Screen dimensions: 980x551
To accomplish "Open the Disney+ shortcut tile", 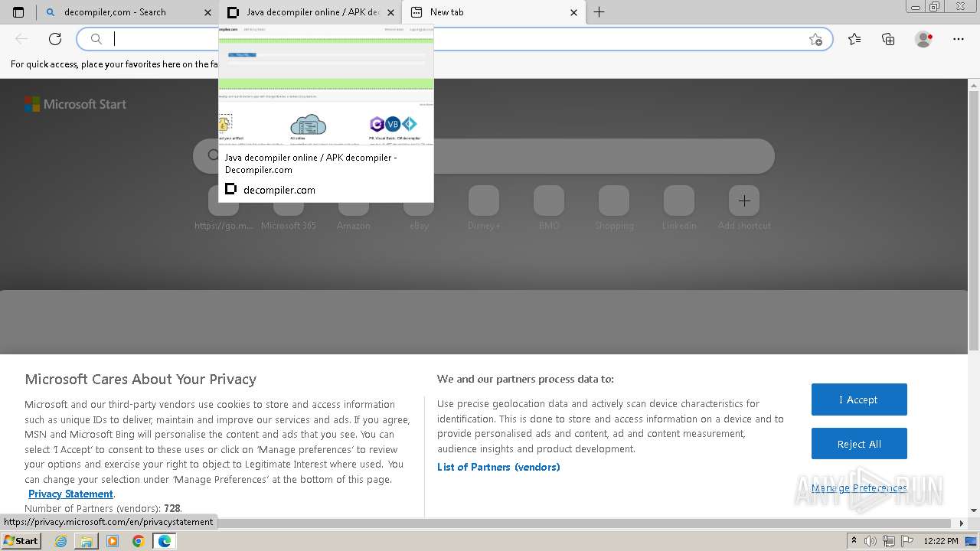I will [x=484, y=208].
